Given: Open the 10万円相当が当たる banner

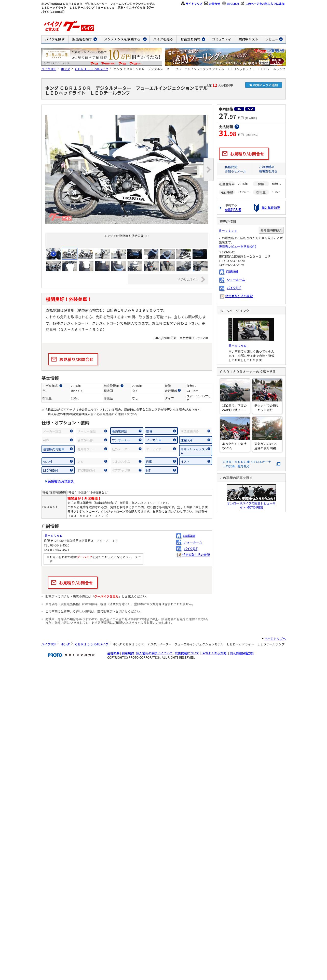Looking at the screenshot, I should pyautogui.click(x=102, y=57).
